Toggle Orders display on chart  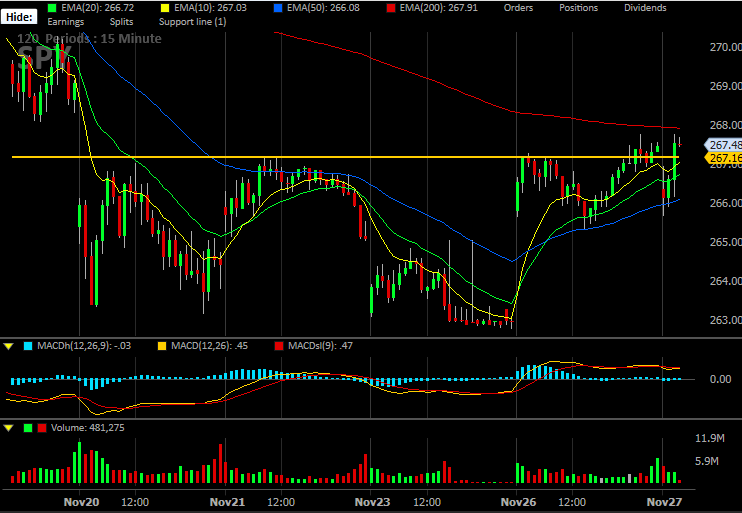(518, 8)
